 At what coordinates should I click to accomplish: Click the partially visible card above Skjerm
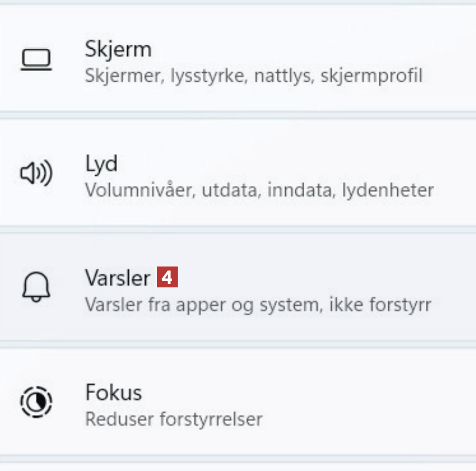point(239,2)
